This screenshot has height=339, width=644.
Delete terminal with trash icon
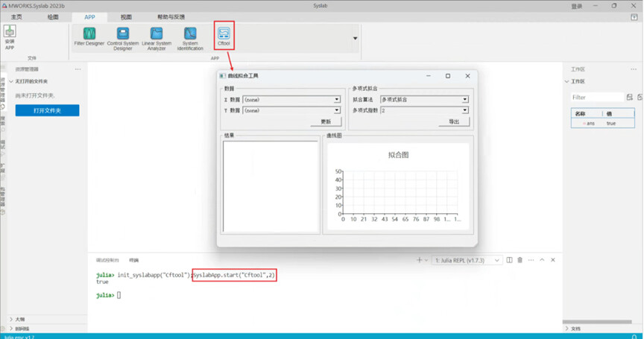[520, 260]
